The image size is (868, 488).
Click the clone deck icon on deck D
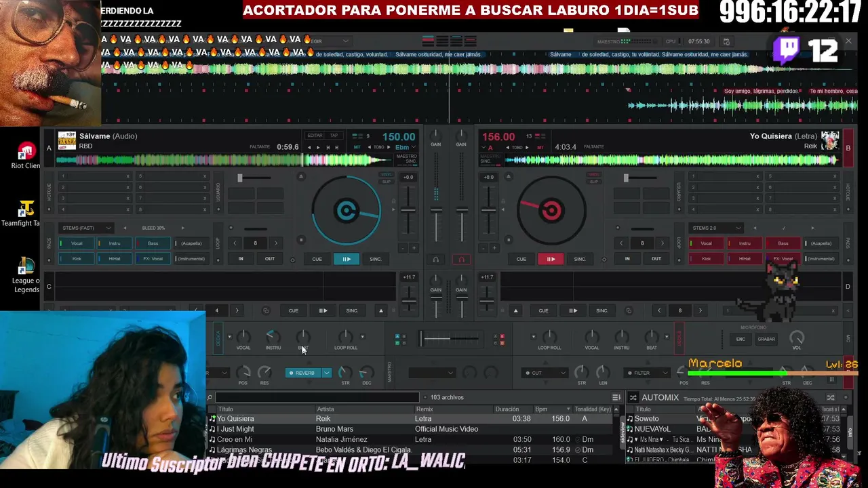(x=629, y=310)
